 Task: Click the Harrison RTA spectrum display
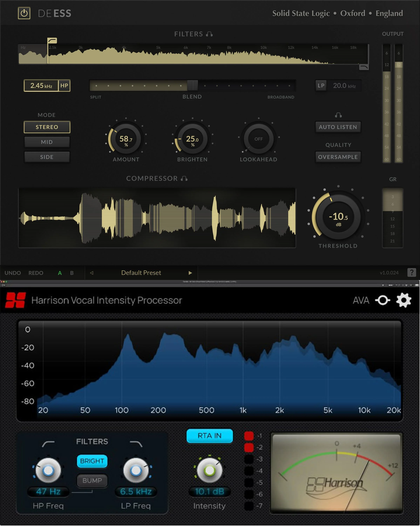pyautogui.click(x=210, y=371)
